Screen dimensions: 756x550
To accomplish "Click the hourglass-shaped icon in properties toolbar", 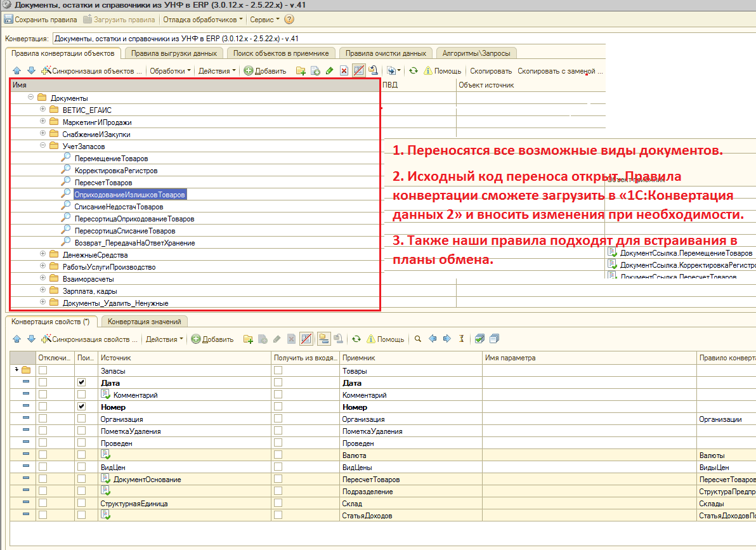I will click(x=462, y=339).
